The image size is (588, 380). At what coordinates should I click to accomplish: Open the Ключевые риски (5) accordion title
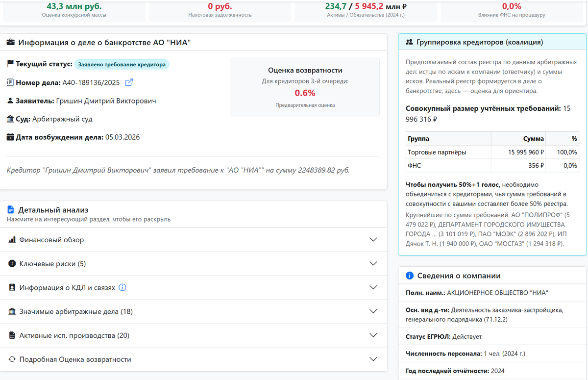click(52, 264)
